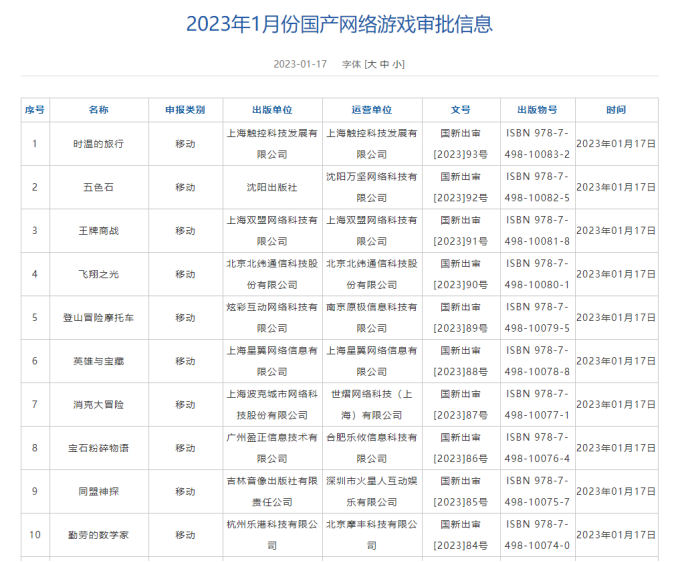Viewport: 681px width, 562px height.
Task: Click approval number 国新出审[2023]86号
Action: point(461,448)
